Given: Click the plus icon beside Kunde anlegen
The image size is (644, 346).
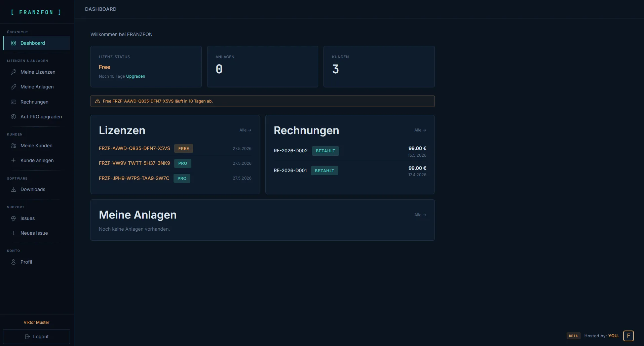Looking at the screenshot, I should (x=13, y=160).
